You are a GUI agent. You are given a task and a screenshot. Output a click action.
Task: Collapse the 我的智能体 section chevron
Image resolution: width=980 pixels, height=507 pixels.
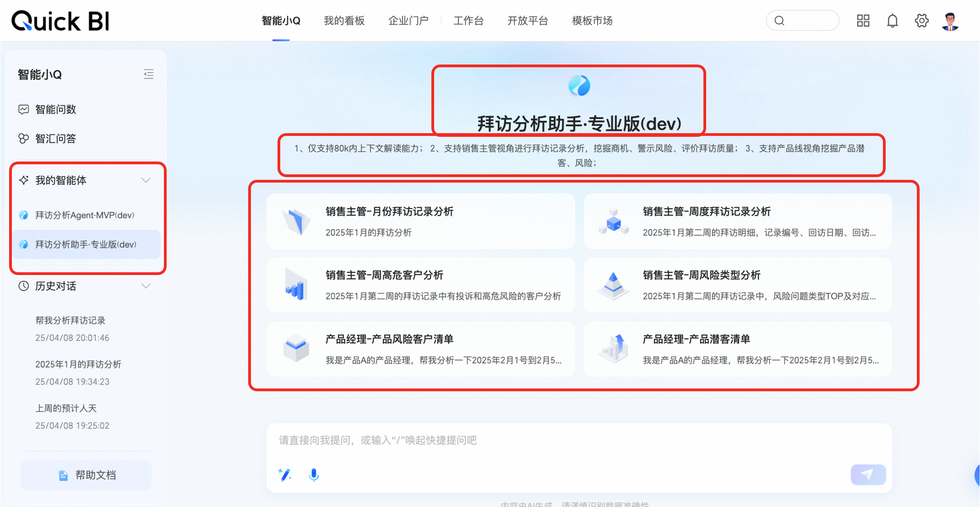146,180
